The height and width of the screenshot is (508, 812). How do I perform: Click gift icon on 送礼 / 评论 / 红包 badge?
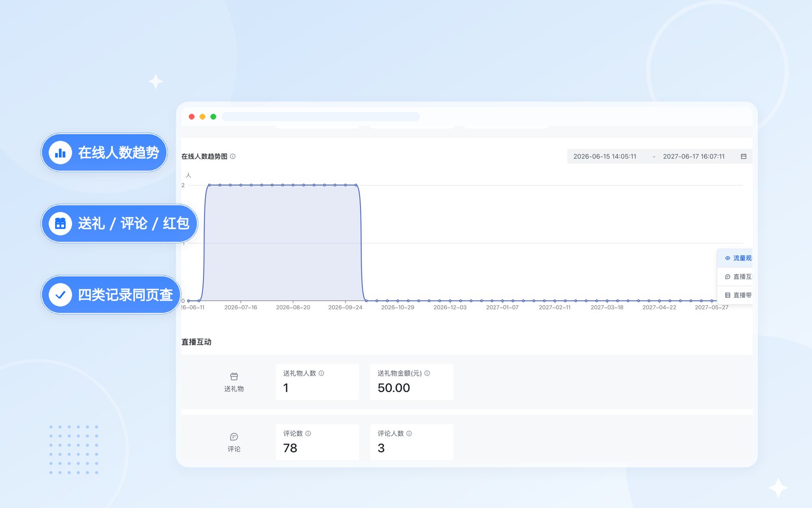pyautogui.click(x=60, y=224)
